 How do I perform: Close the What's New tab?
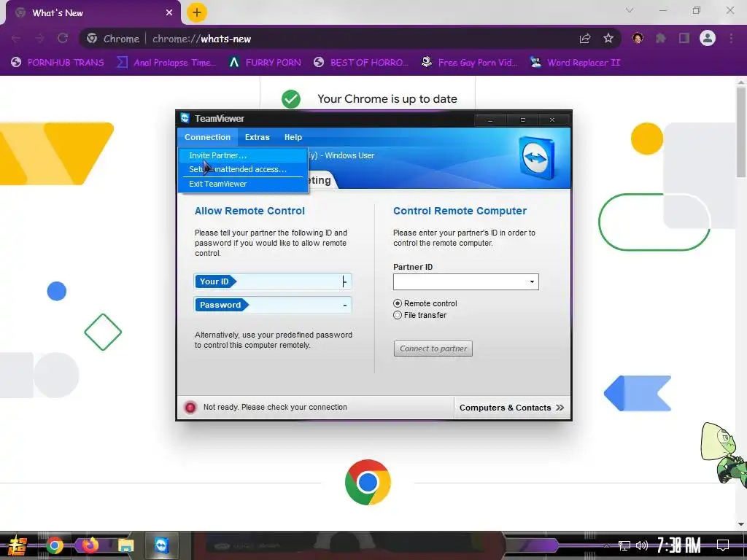coord(169,13)
